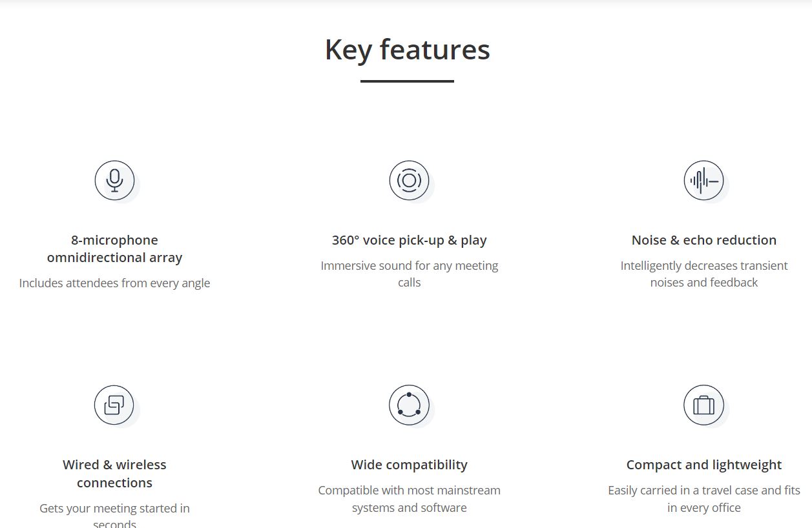Click the microphone icon
The width and height of the screenshot is (812, 528).
click(x=115, y=181)
